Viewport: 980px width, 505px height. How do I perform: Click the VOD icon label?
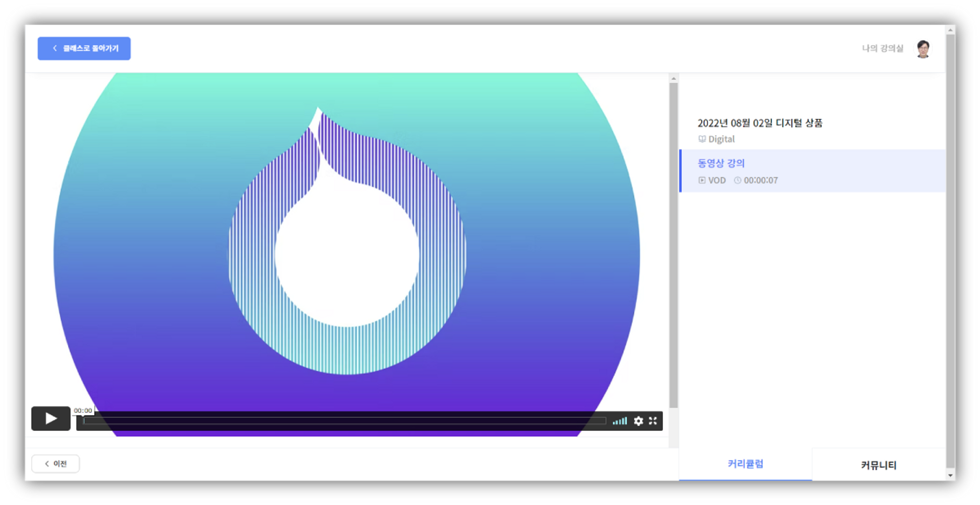[712, 180]
